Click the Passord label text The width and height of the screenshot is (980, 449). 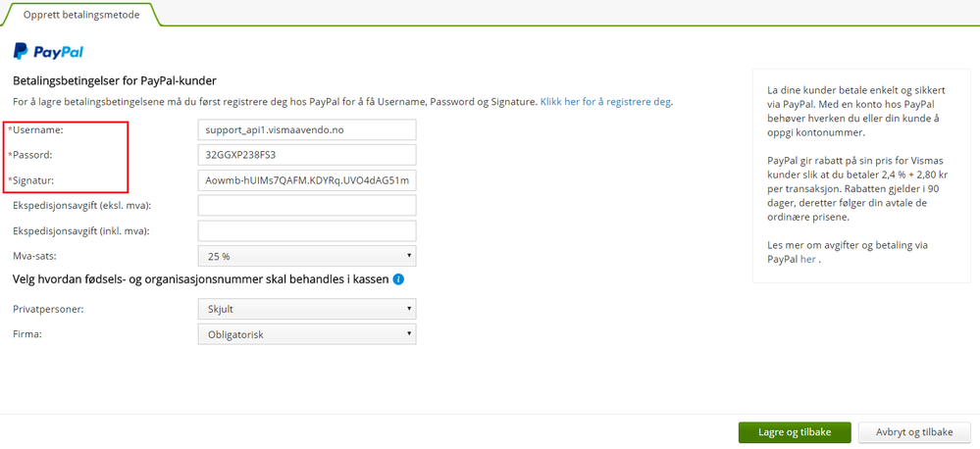[x=33, y=155]
